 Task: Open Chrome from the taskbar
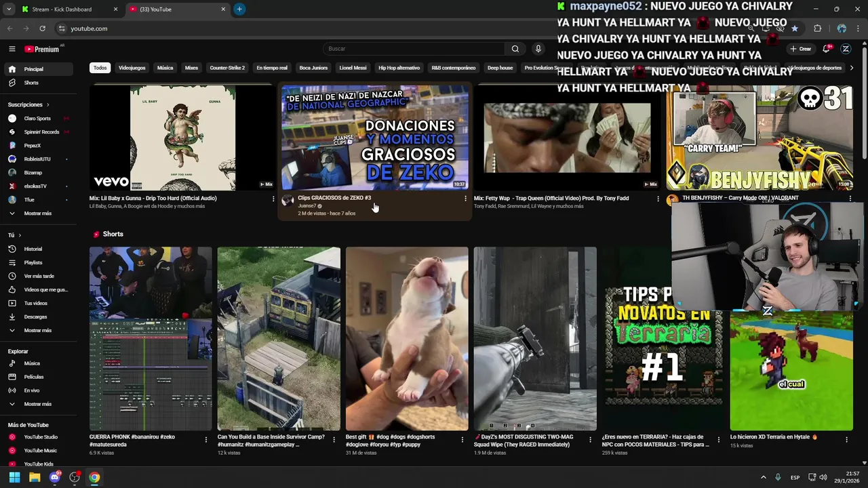(x=94, y=477)
